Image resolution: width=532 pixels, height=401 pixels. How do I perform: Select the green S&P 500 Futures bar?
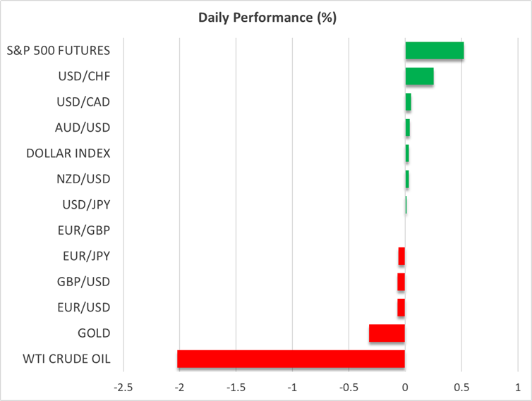[x=434, y=51]
